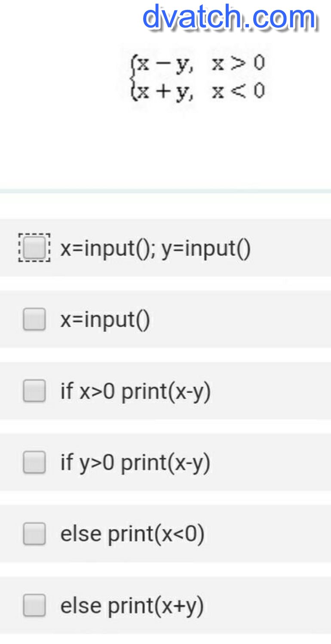
Task: Click the "if x>0 print(x-y)" answer text
Action: tap(135, 391)
